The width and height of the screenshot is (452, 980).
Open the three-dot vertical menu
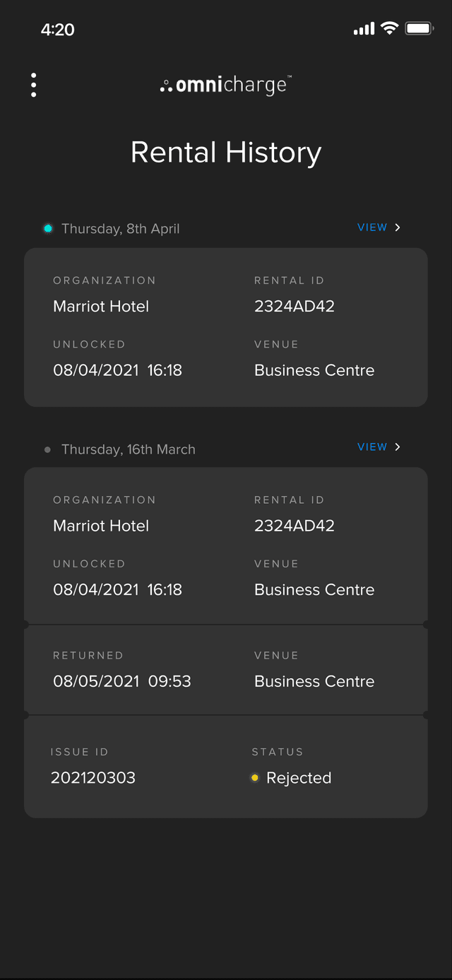[33, 85]
